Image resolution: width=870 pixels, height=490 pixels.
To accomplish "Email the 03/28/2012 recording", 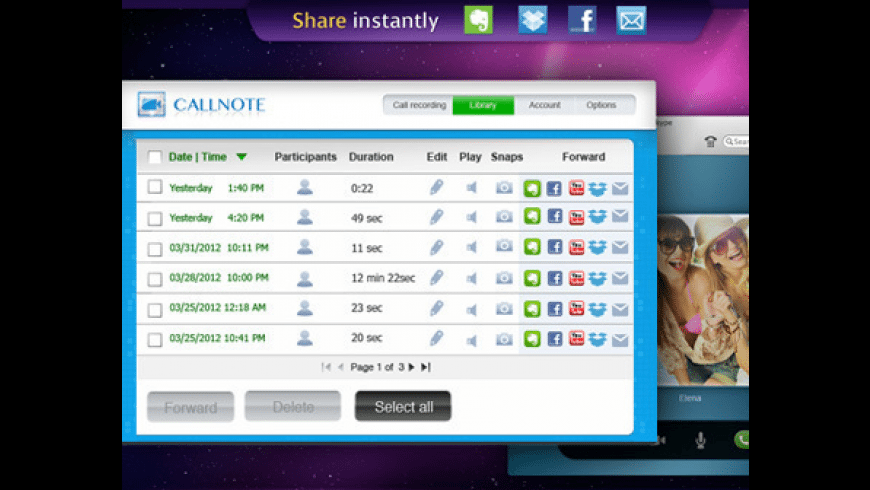I will tap(620, 278).
